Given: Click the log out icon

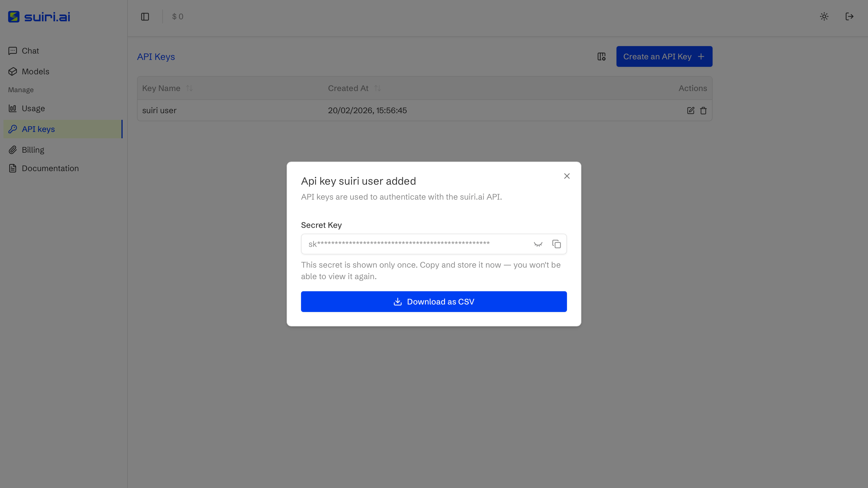Looking at the screenshot, I should click(x=850, y=16).
